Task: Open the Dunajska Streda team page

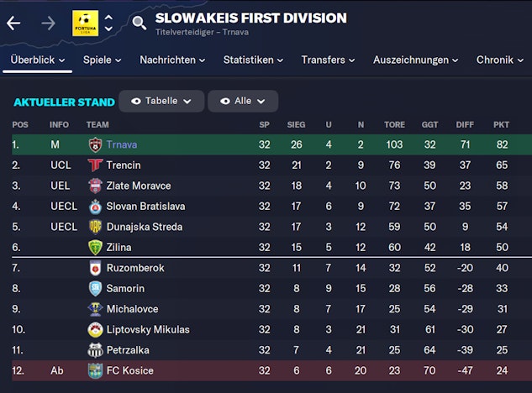Action: (144, 227)
